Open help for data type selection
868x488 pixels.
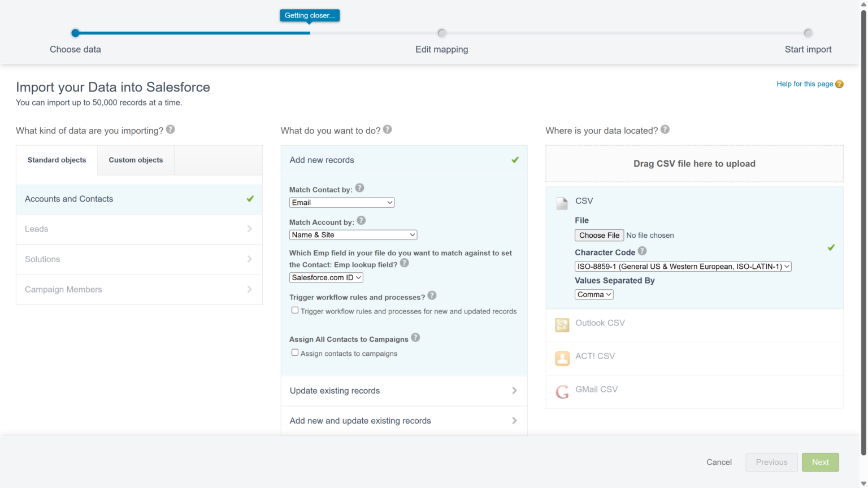170,130
